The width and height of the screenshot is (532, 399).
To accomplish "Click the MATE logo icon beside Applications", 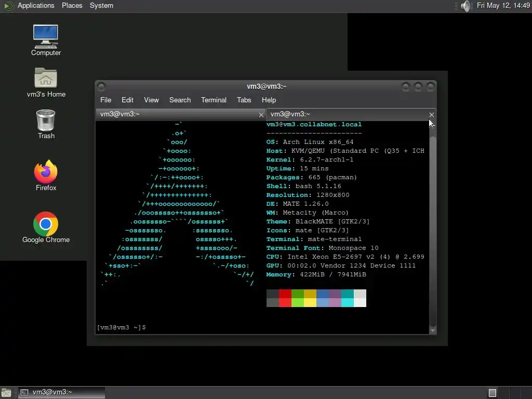I will (x=9, y=6).
